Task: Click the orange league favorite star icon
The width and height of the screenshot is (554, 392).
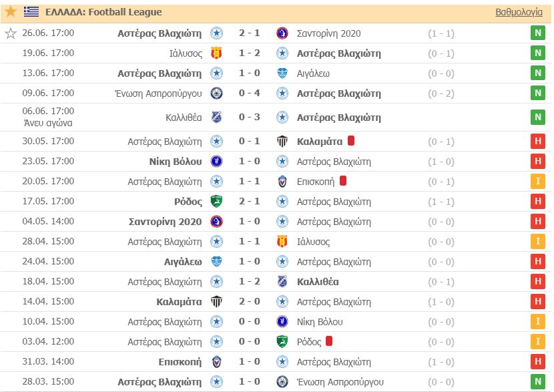Action: (11, 11)
